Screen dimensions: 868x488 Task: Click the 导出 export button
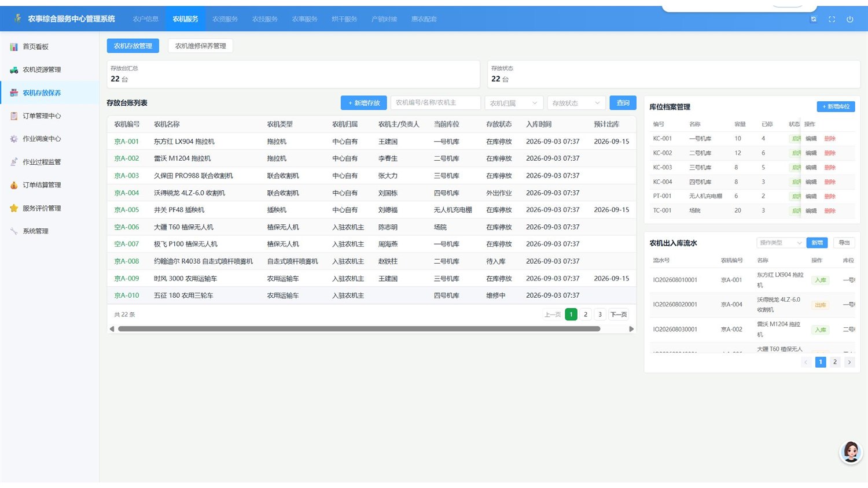[x=844, y=243]
